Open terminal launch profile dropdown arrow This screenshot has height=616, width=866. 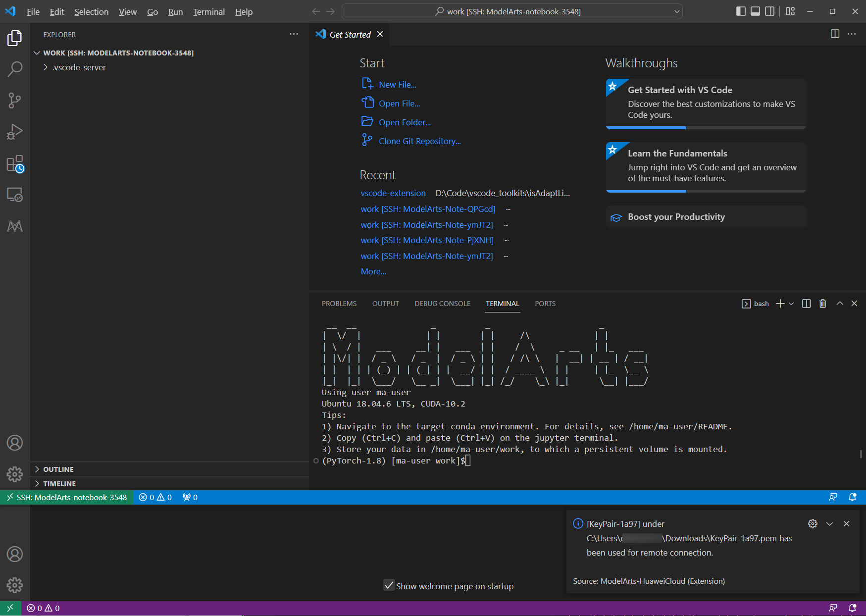coord(791,304)
